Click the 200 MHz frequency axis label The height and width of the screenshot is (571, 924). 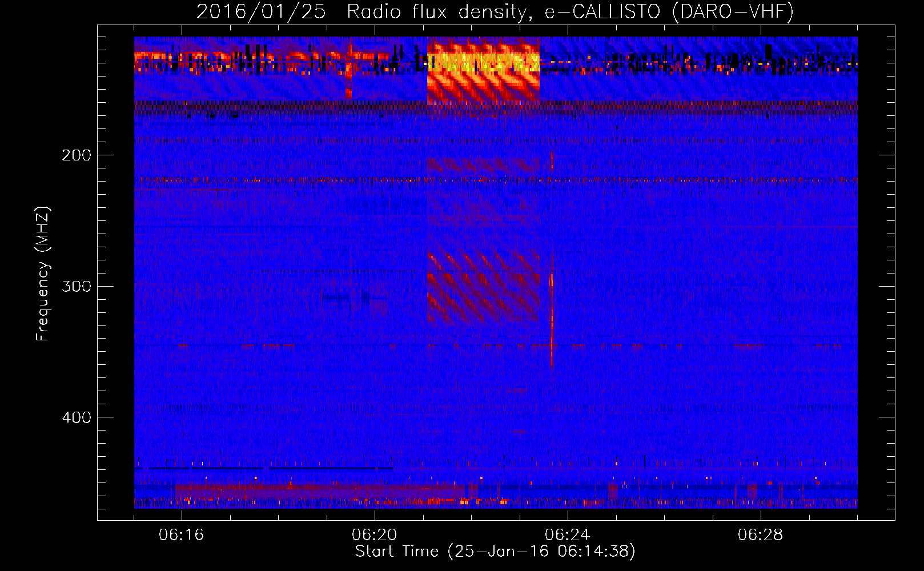click(x=76, y=155)
